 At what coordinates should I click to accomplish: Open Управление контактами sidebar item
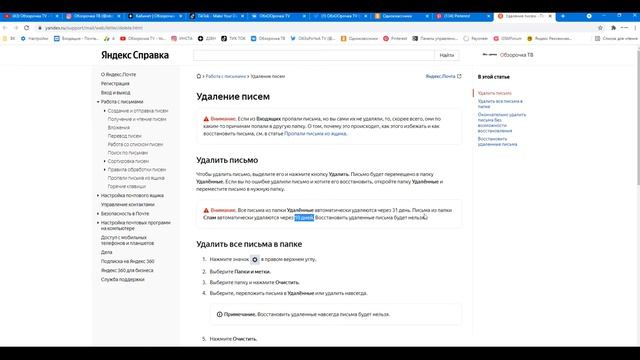128,204
